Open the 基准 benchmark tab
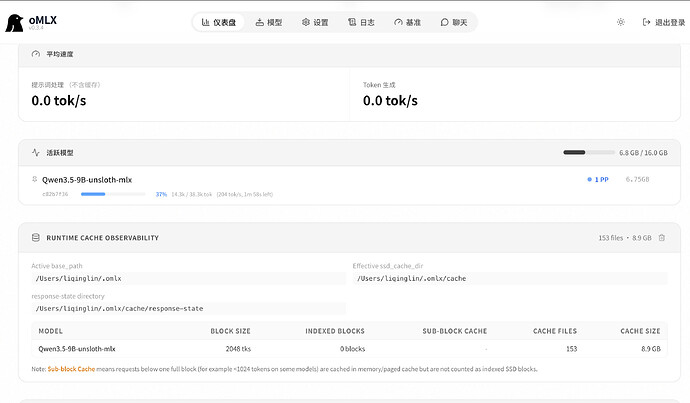690x403 pixels. click(x=407, y=22)
